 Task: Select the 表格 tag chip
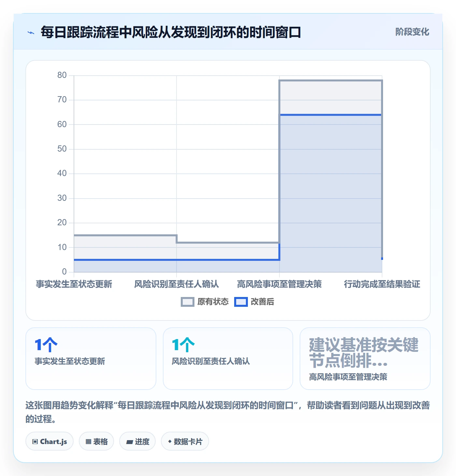(96, 441)
